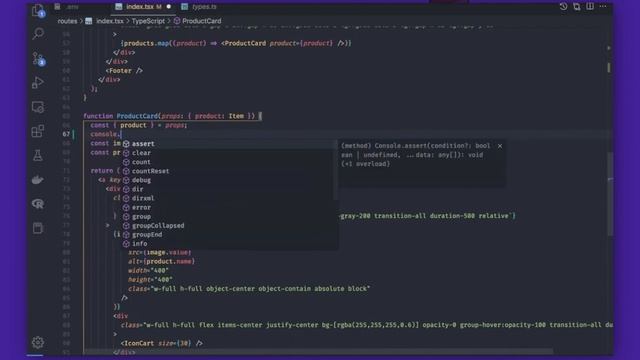
Task: Open the Explorer view in activity bar
Action: [38, 11]
